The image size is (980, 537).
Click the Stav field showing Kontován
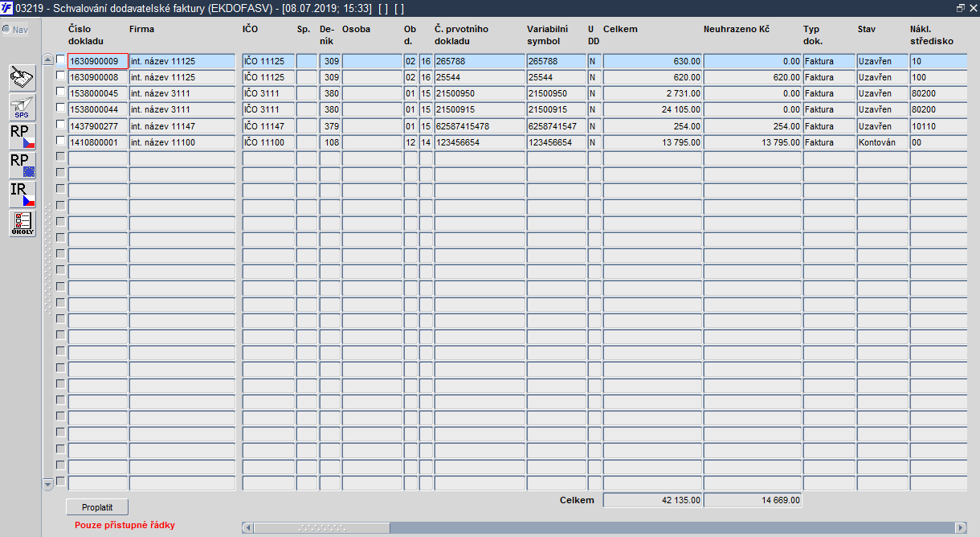[882, 142]
